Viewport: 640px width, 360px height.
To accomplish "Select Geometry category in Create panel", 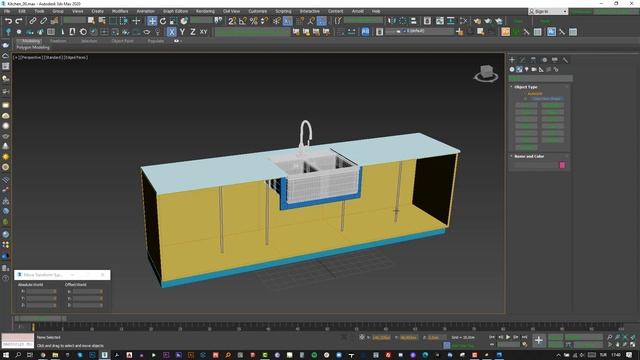I will click(x=512, y=69).
